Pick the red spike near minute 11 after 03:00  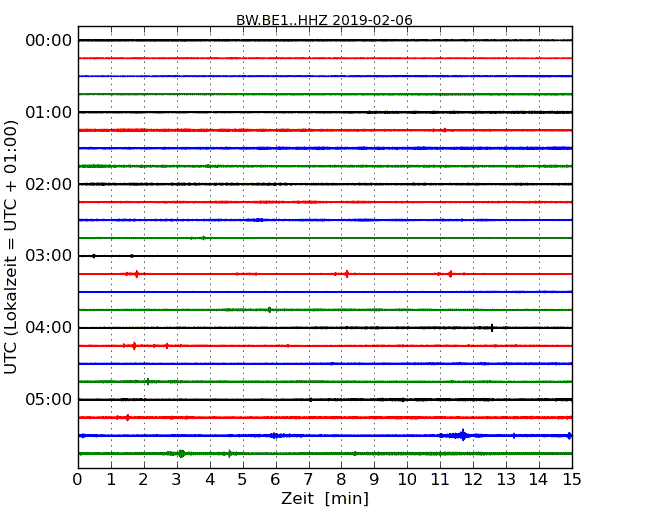coord(450,274)
